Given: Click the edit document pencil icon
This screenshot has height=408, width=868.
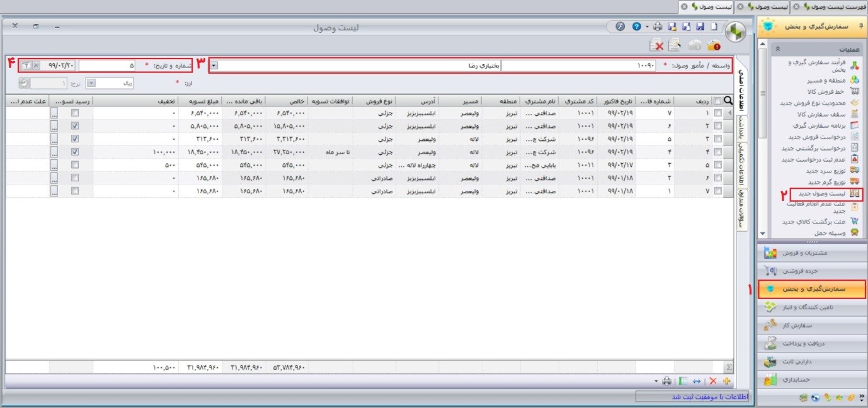Looking at the screenshot, I should pos(675,45).
